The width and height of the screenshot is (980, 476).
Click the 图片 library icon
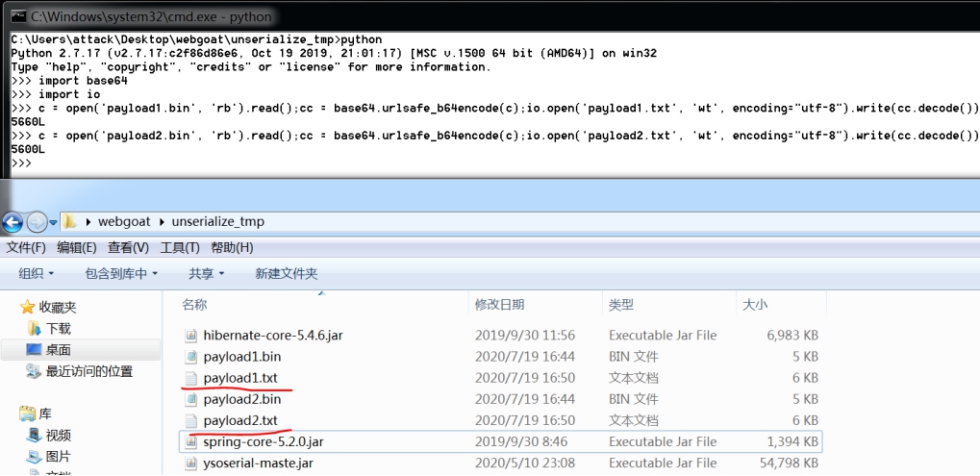tap(34, 456)
